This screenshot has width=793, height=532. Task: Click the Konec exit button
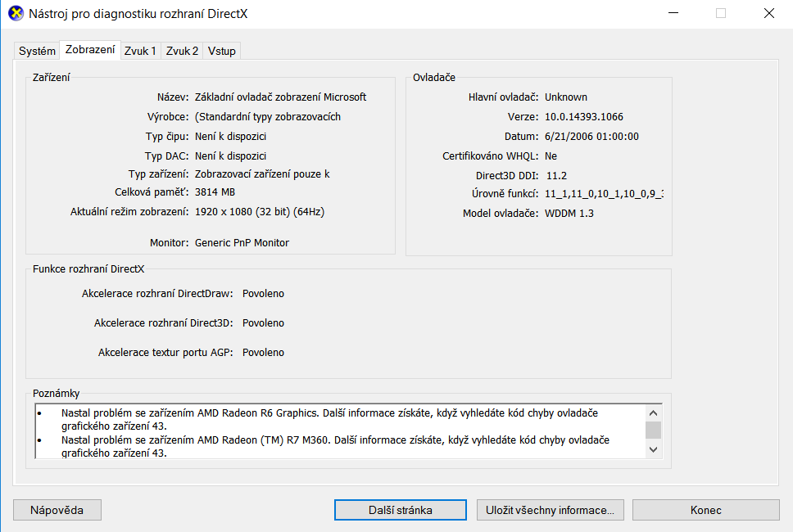click(705, 510)
